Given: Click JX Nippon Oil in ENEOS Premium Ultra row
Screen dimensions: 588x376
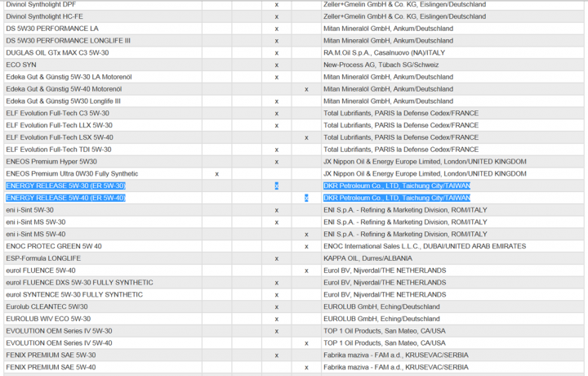Looking at the screenshot, I should (425, 173).
